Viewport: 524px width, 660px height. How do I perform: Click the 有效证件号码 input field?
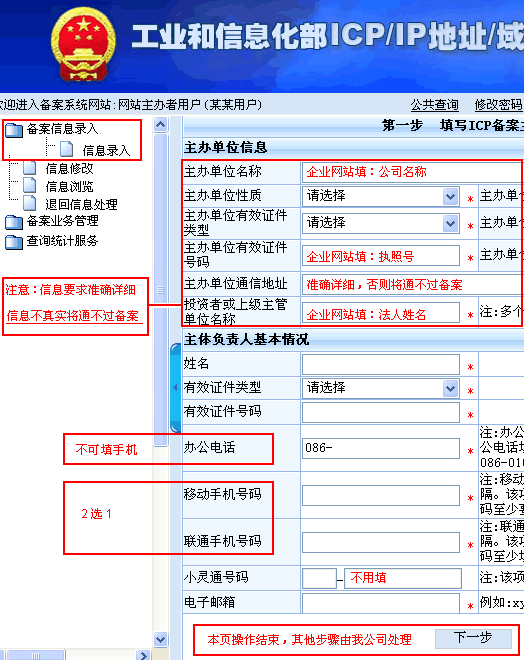click(x=380, y=412)
